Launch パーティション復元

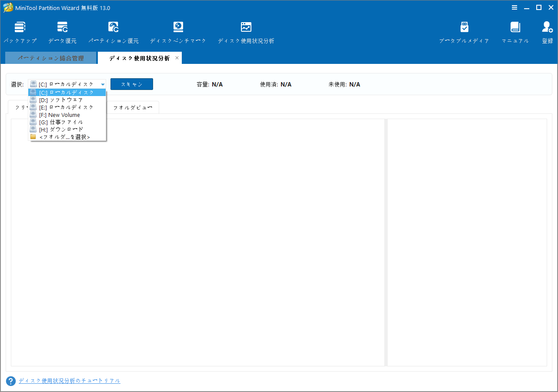click(113, 31)
